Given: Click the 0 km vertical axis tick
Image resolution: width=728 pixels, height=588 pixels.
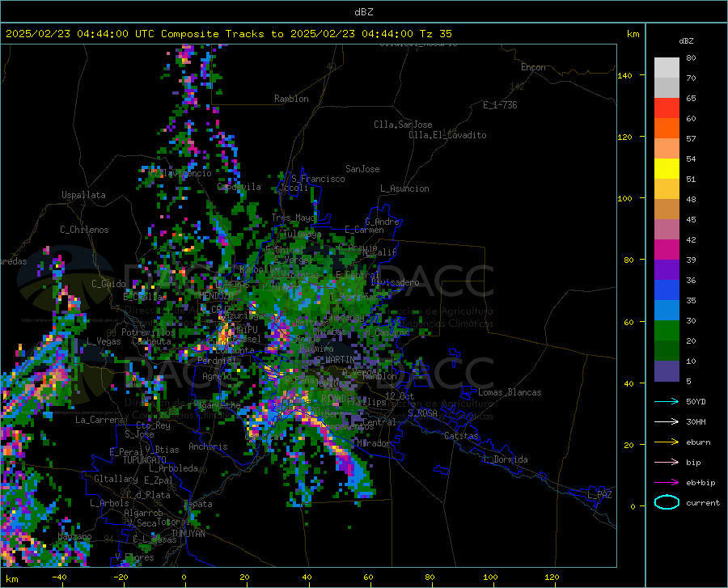Looking at the screenshot, I should click(633, 506).
